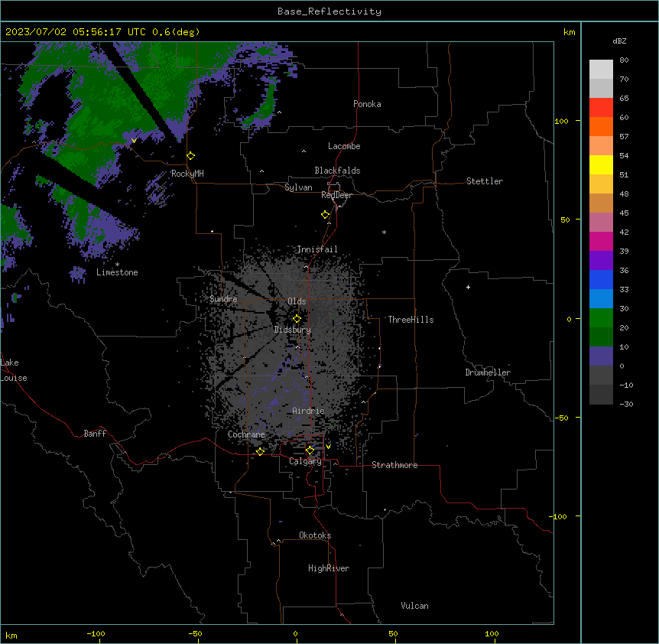Image resolution: width=659 pixels, height=644 pixels.
Task: Click the indigo swatch between 0 and 10
Action: pyautogui.click(x=601, y=356)
